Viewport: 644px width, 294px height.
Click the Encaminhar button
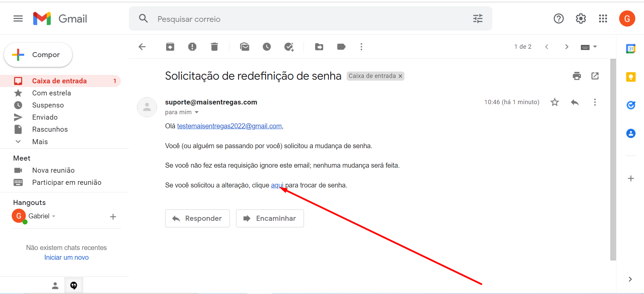tap(270, 218)
